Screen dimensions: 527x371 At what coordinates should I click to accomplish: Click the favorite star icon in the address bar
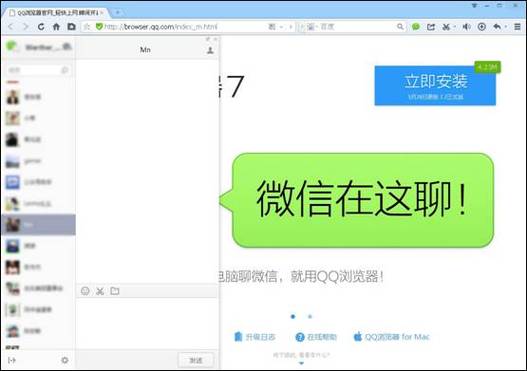click(87, 27)
